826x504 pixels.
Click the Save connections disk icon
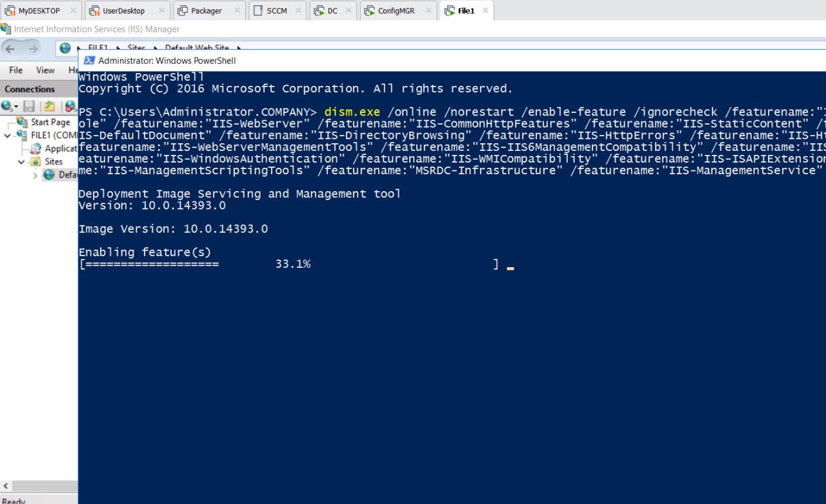[29, 106]
